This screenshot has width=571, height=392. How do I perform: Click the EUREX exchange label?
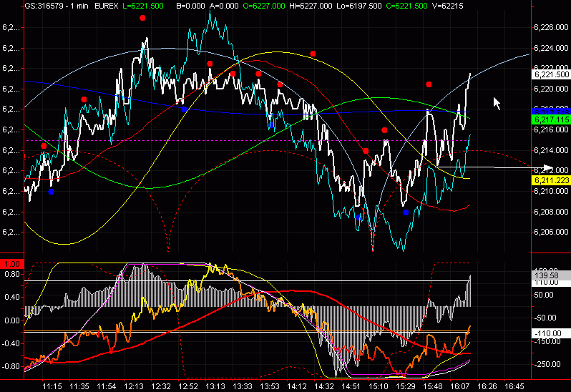click(x=107, y=6)
